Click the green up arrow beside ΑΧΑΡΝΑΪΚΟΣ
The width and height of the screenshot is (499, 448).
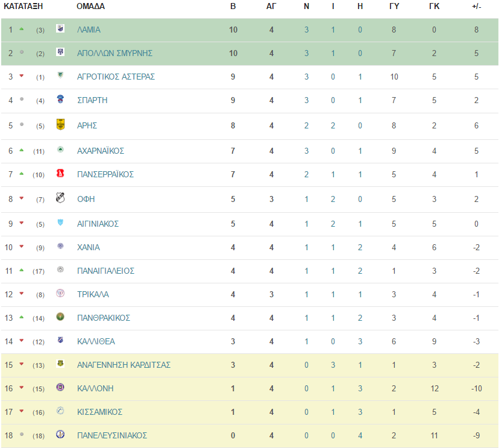point(22,150)
